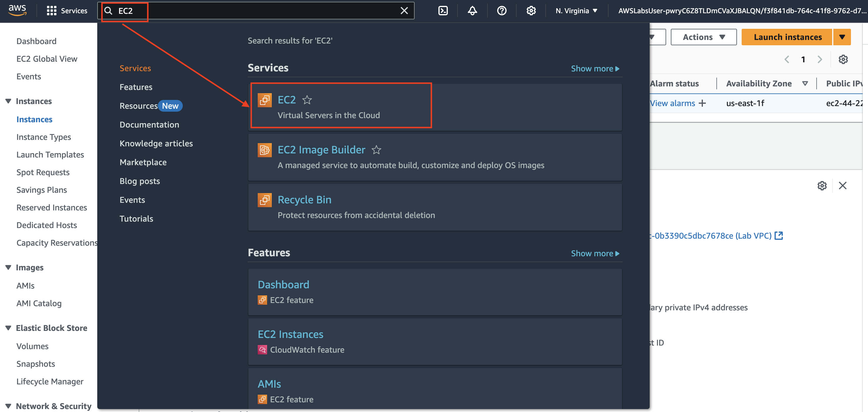Select Documentation search category
868x412 pixels.
click(149, 125)
